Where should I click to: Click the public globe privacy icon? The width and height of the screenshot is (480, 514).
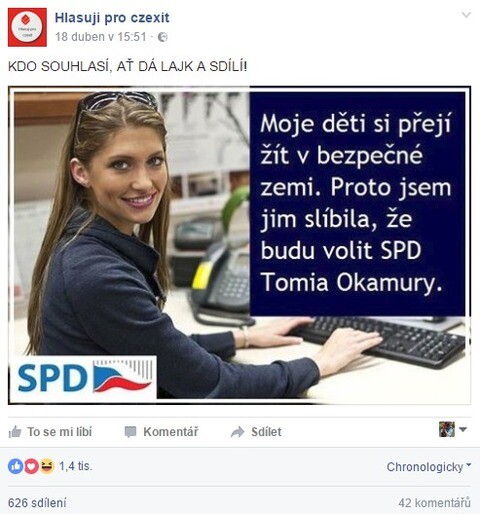click(162, 37)
